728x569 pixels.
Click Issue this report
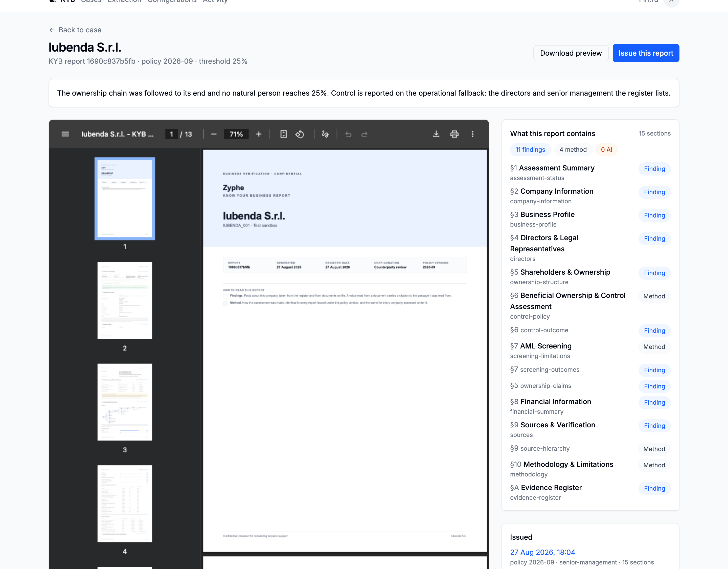pos(646,53)
